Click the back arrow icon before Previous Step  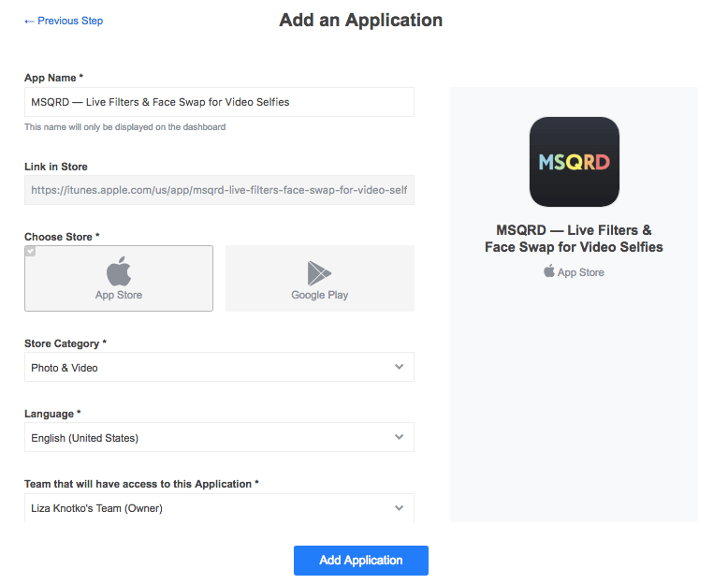point(29,22)
